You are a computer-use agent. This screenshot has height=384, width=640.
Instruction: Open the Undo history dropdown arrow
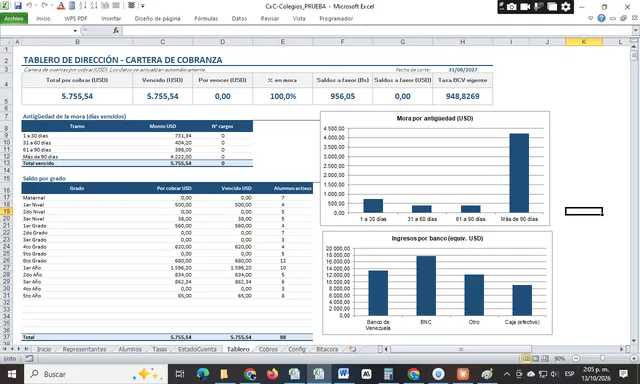coord(36,6)
